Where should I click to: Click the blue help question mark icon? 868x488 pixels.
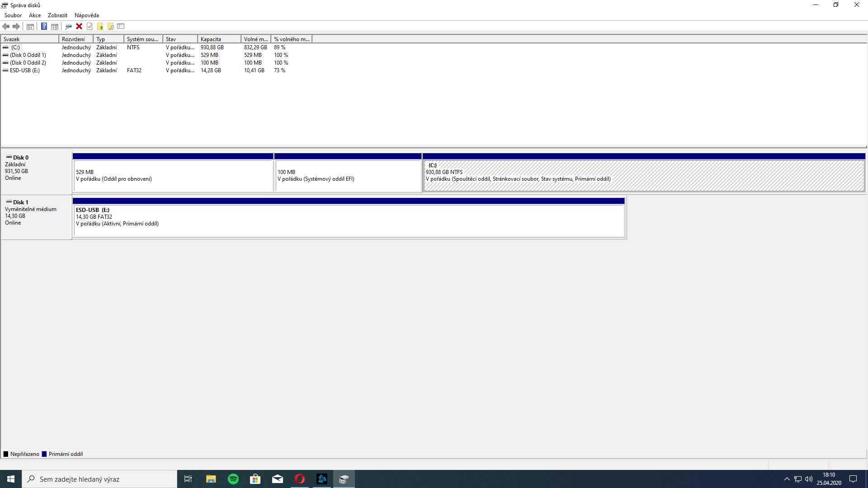pos(44,26)
